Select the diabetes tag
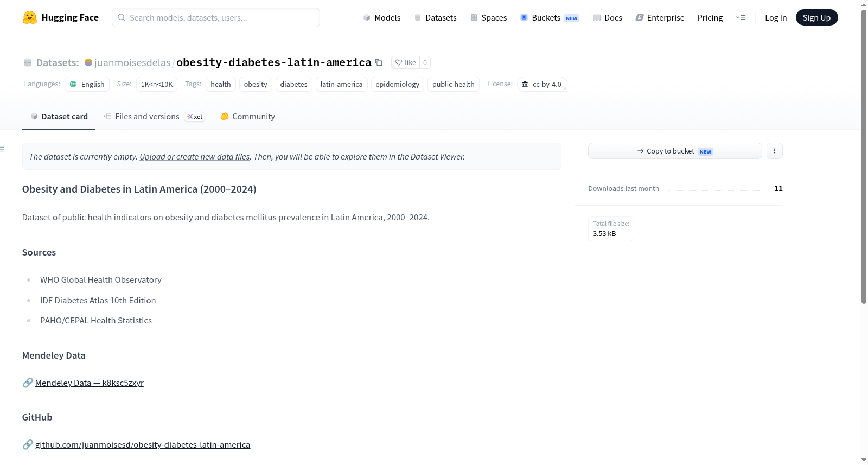This screenshot has width=868, height=465. [x=294, y=84]
